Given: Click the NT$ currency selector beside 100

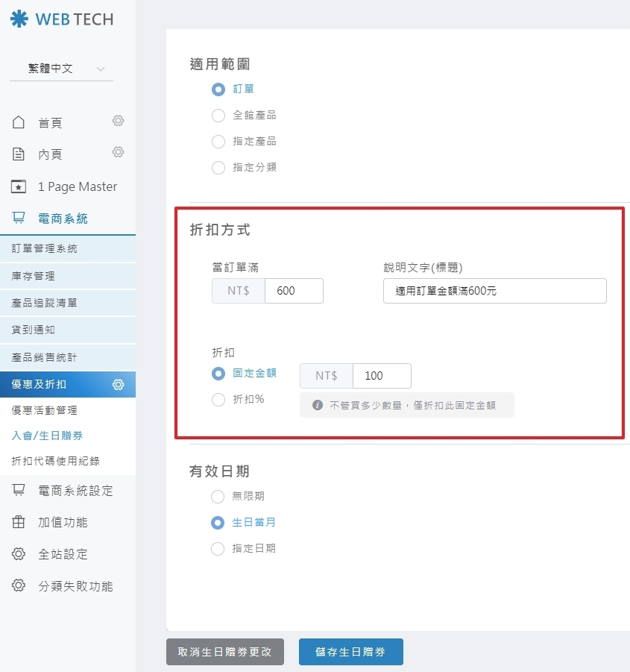Looking at the screenshot, I should point(326,376).
